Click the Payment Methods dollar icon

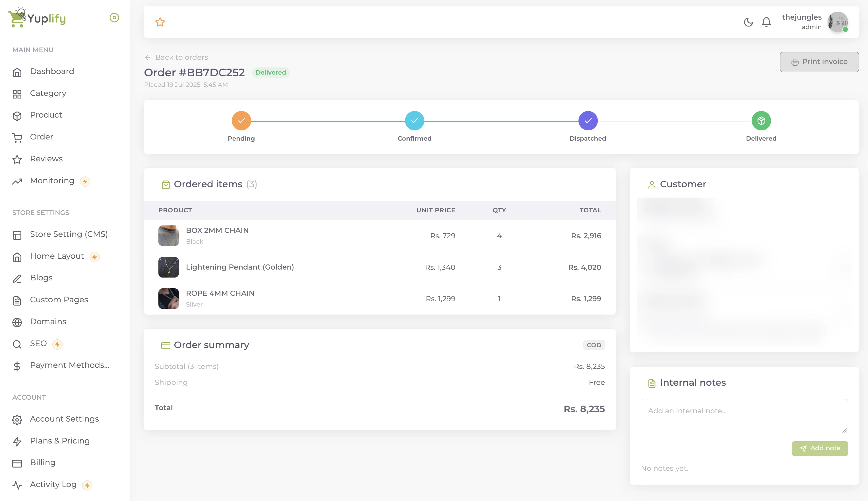pyautogui.click(x=17, y=366)
